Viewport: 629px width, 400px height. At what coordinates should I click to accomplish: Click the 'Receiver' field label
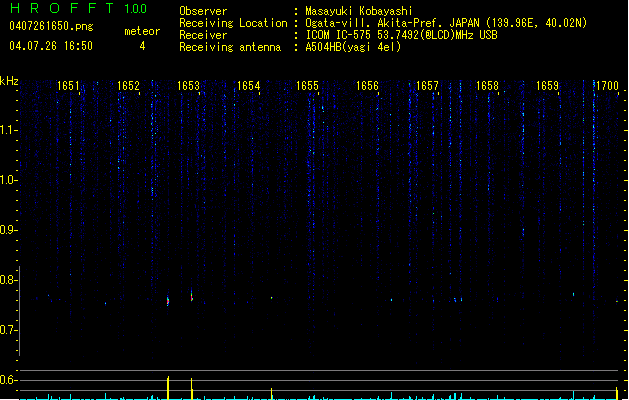(203, 35)
